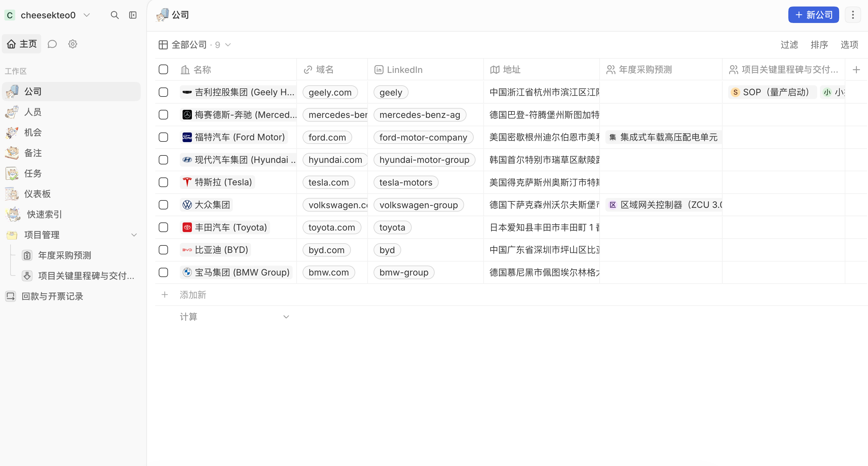
Task: Select 公司 in the sidebar
Action: point(71,92)
